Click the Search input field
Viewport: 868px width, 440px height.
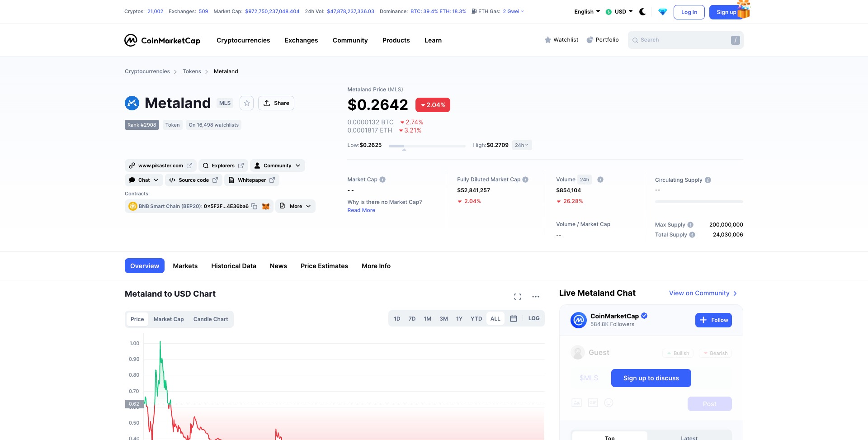coord(685,40)
